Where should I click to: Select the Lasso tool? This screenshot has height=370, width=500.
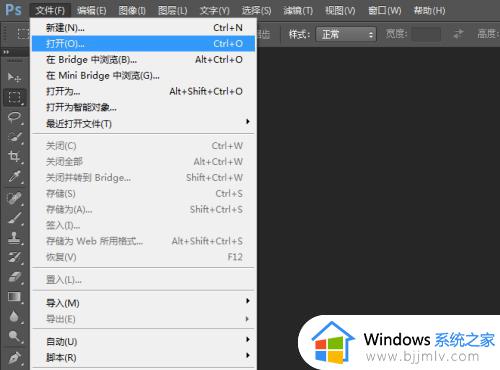point(14,117)
